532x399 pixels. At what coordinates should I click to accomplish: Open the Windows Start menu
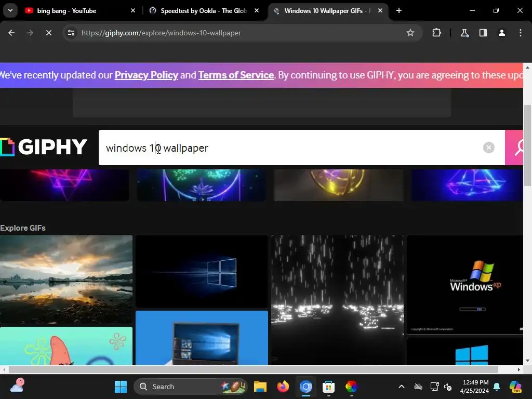pos(121,387)
